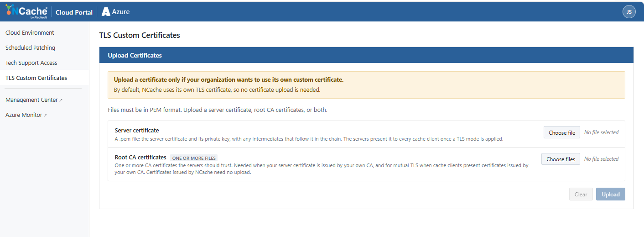The height and width of the screenshot is (237, 644).
Task: Click the Server certificate description text
Action: [x=309, y=139]
